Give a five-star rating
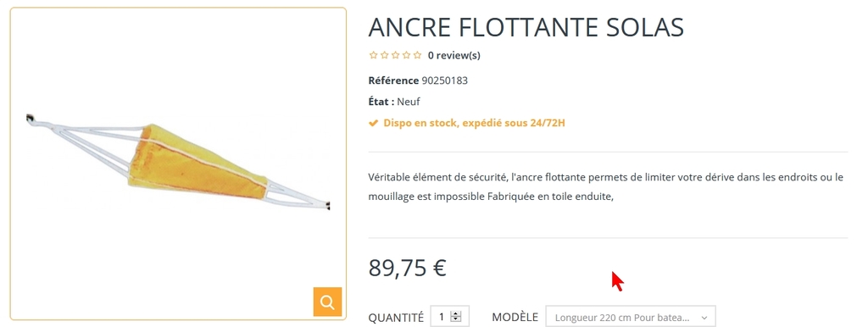The image size is (868, 327). tap(417, 55)
